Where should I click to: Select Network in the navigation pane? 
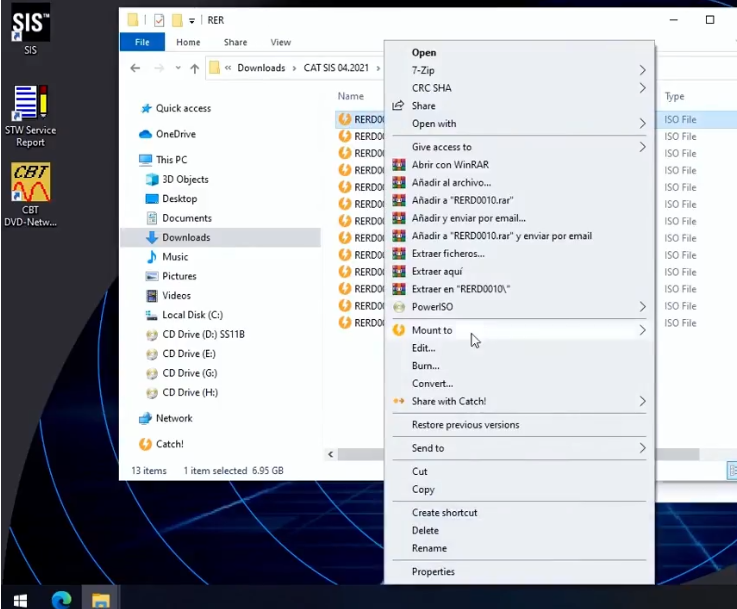(x=166, y=418)
